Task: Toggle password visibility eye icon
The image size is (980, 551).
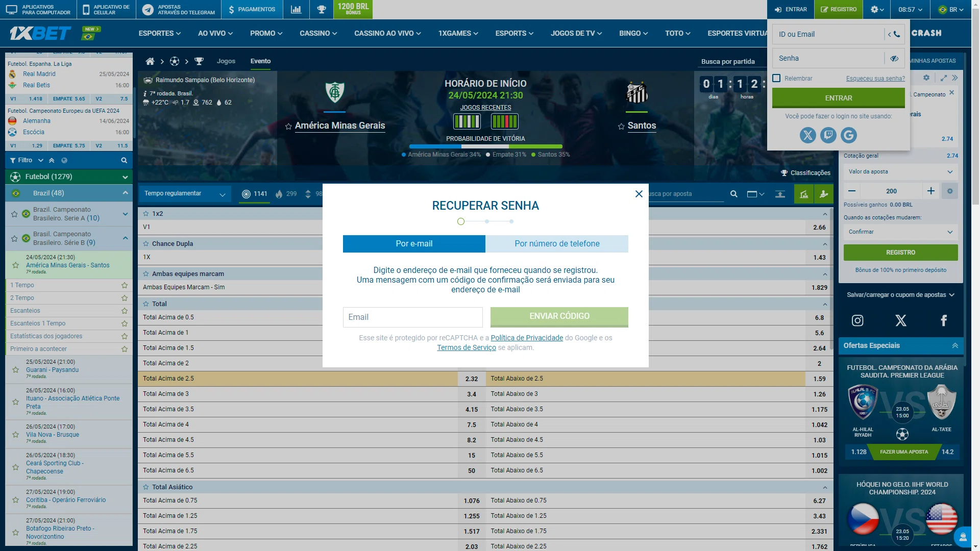Action: 894,58
